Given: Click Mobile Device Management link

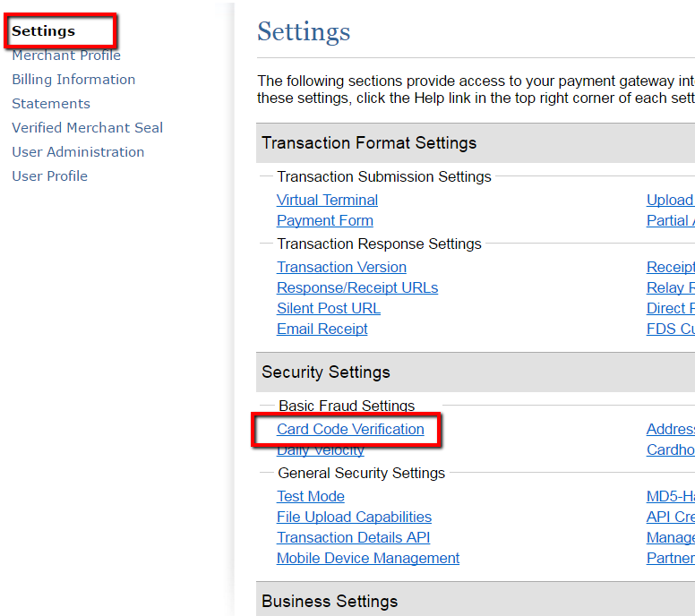Looking at the screenshot, I should 368,559.
